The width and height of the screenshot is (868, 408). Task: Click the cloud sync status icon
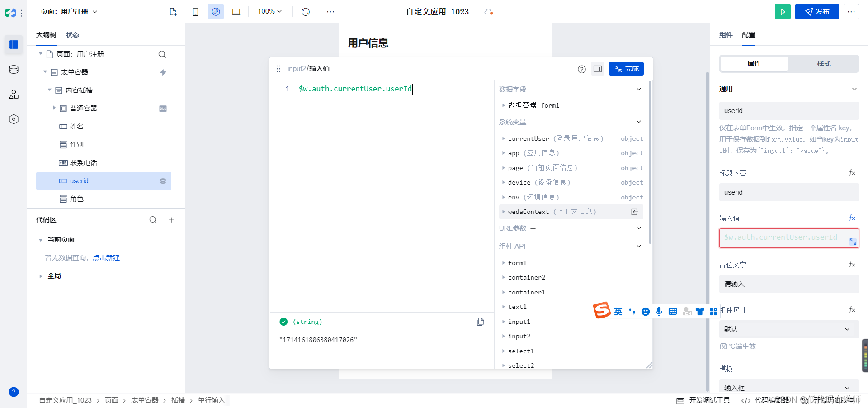tap(488, 12)
